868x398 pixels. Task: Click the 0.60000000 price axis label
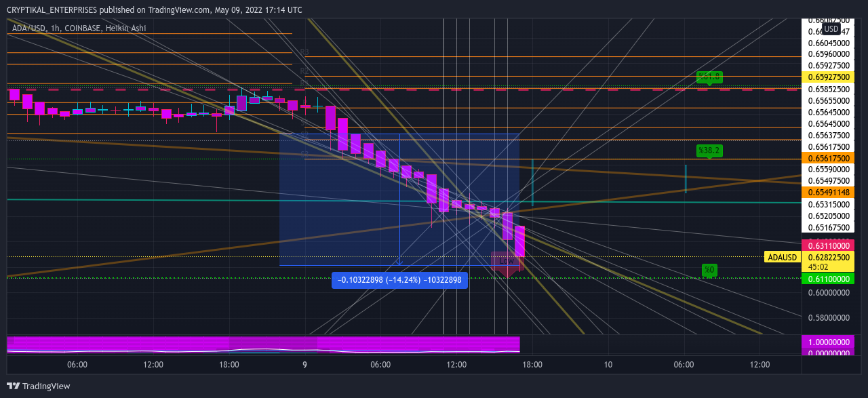coord(829,293)
